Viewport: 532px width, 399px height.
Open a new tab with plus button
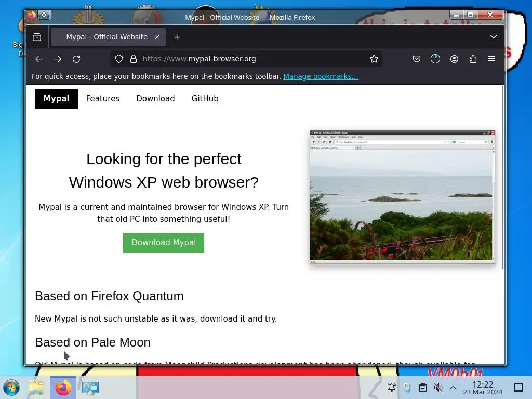click(x=177, y=37)
